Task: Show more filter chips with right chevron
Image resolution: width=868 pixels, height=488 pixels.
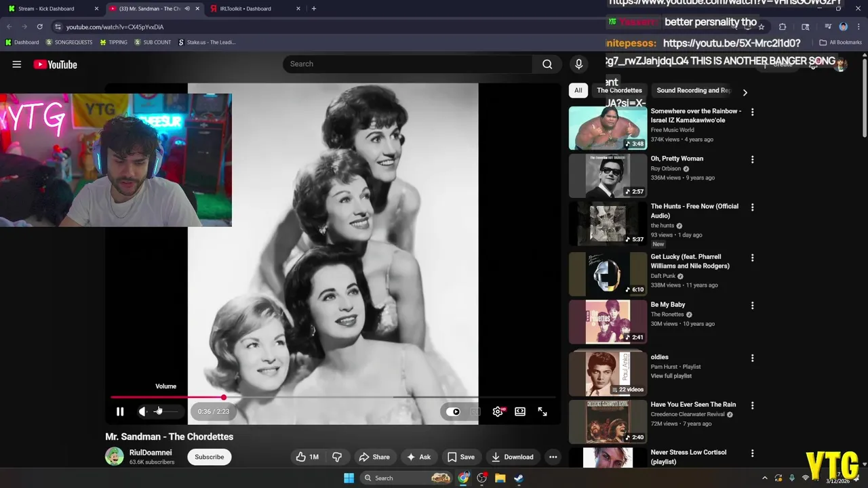Action: [745, 92]
